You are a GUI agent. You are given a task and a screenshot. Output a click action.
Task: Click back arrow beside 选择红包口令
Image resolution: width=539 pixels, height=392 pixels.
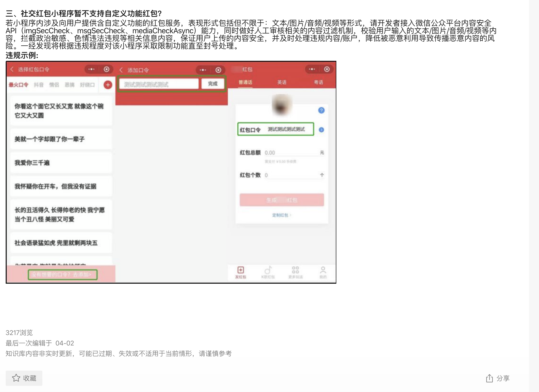12,69
